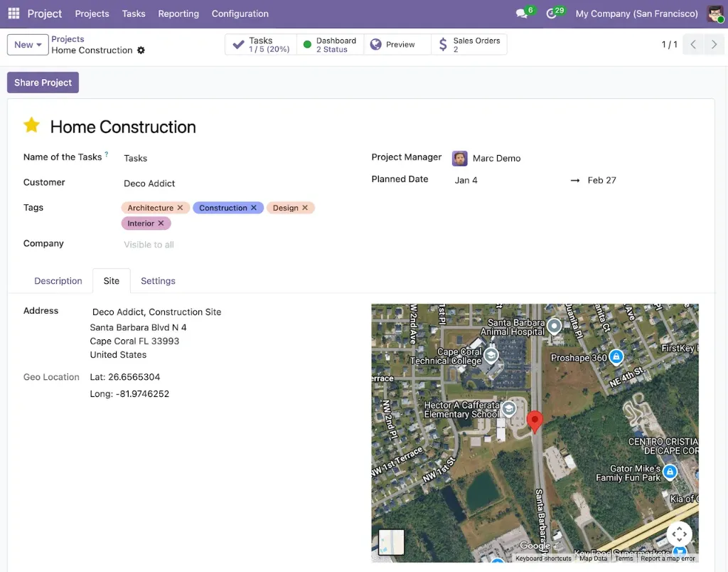Switch to the Settings tab
Screen dimensions: 728x572
click(158, 280)
